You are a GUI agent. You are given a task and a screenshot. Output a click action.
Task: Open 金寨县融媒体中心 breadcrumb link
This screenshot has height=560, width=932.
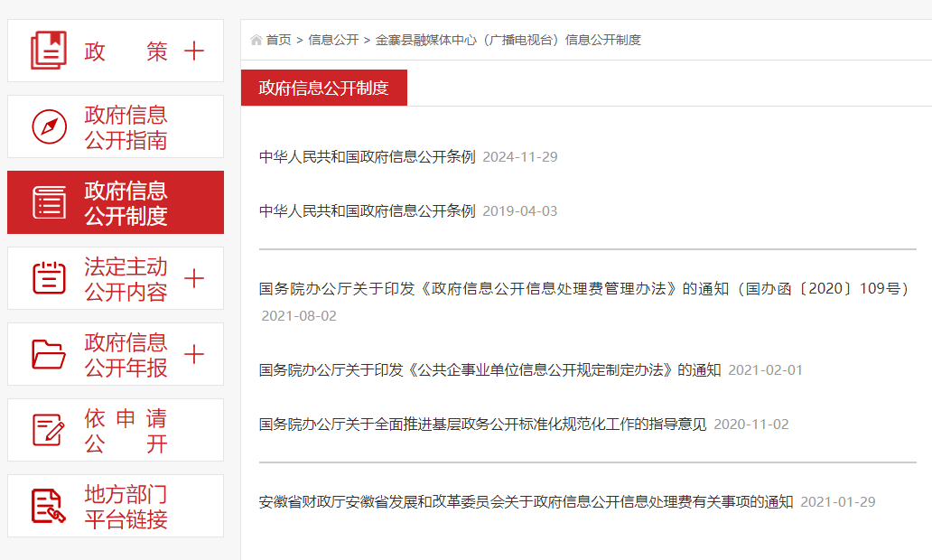click(508, 40)
